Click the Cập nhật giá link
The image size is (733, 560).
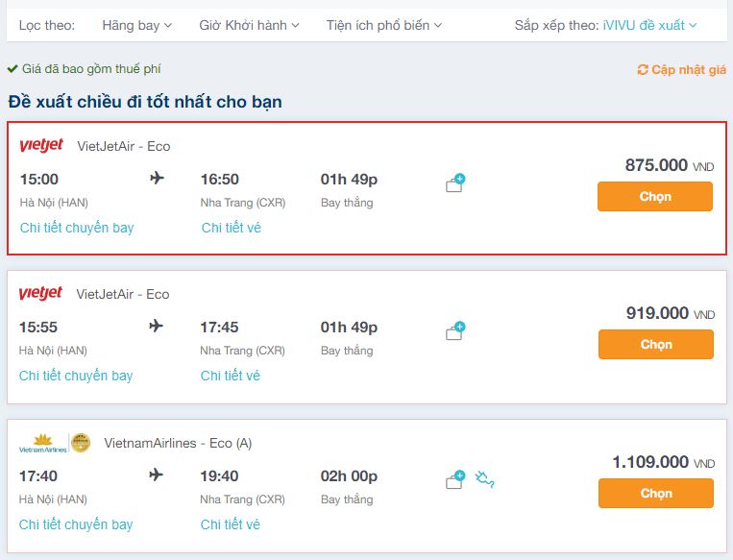coord(688,70)
